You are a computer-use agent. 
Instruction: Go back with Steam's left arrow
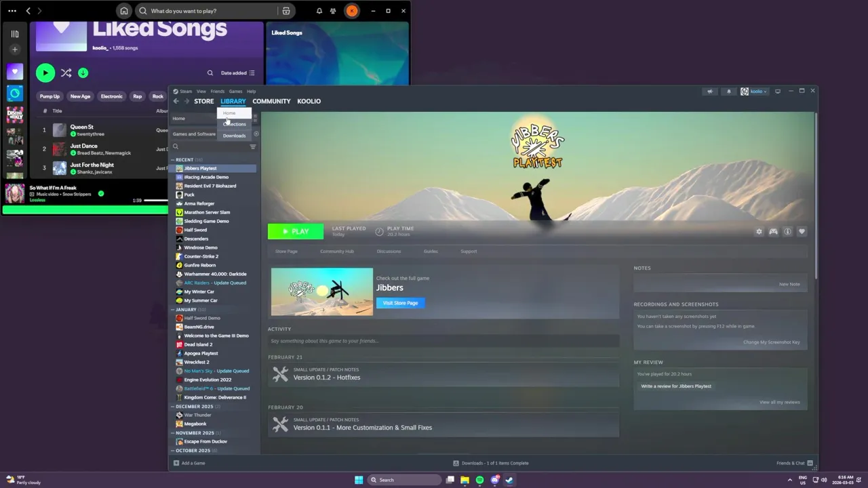point(176,101)
